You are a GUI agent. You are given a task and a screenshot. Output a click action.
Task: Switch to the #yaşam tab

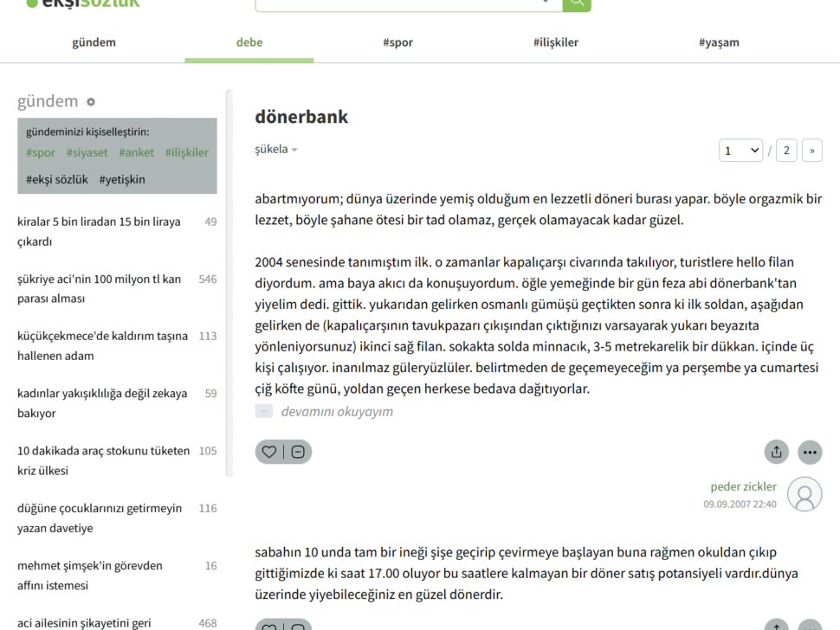click(x=719, y=42)
